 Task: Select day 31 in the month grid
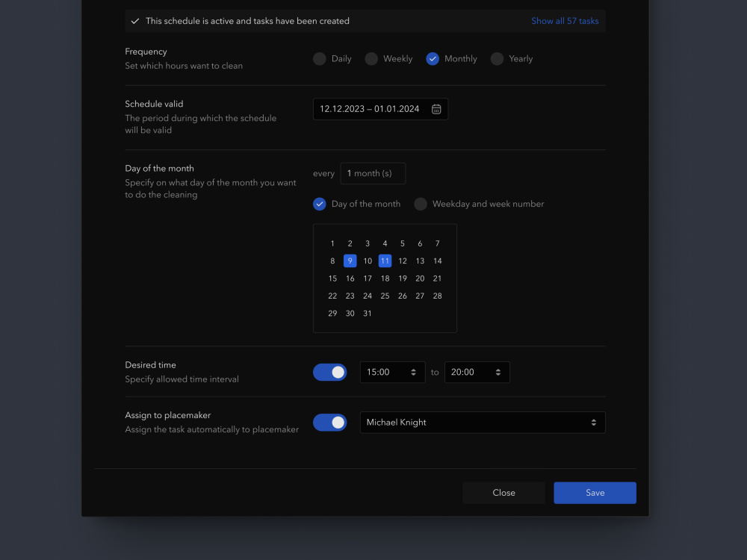(368, 314)
